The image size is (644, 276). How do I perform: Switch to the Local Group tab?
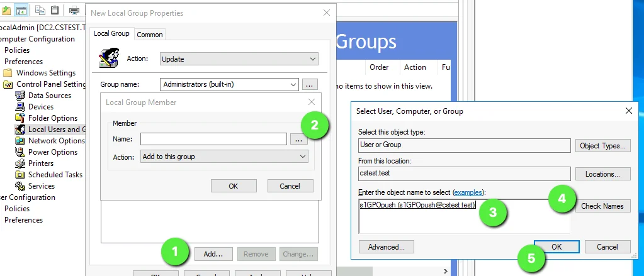tap(111, 33)
